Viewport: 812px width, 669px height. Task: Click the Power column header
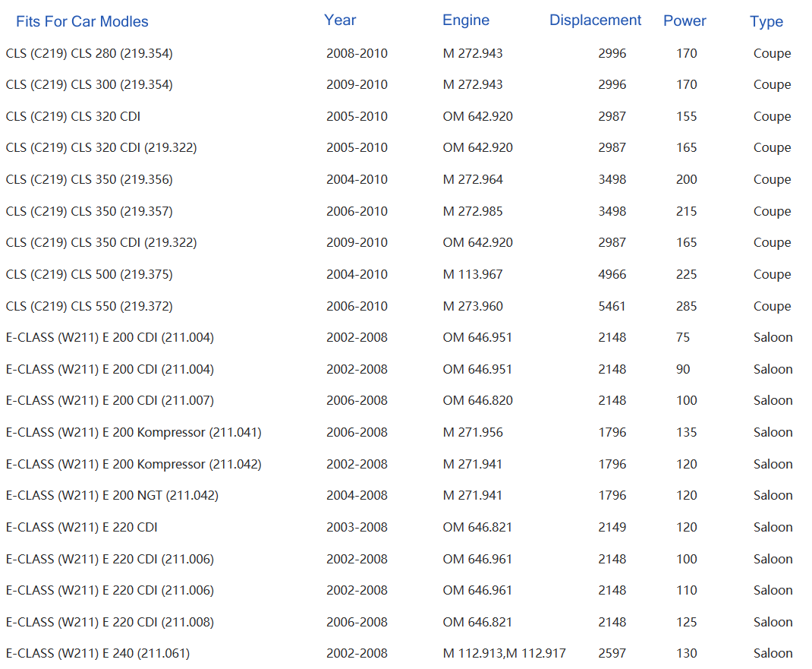click(685, 21)
